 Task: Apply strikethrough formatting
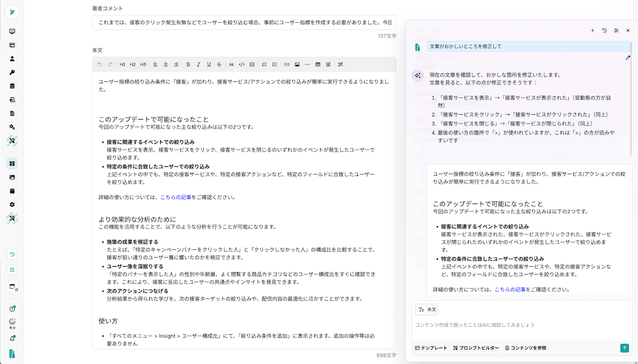pos(219,64)
